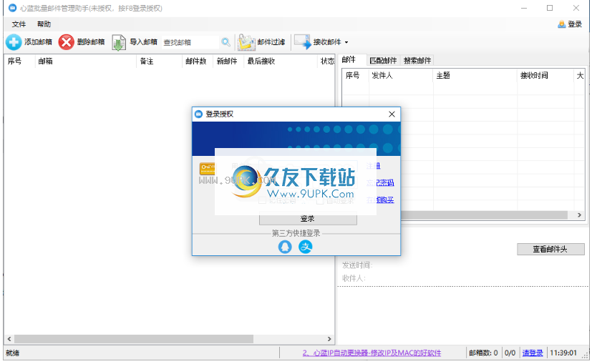The image size is (592, 364).
Task: Sort mailbox list by 邮箱 column
Action: (x=45, y=61)
